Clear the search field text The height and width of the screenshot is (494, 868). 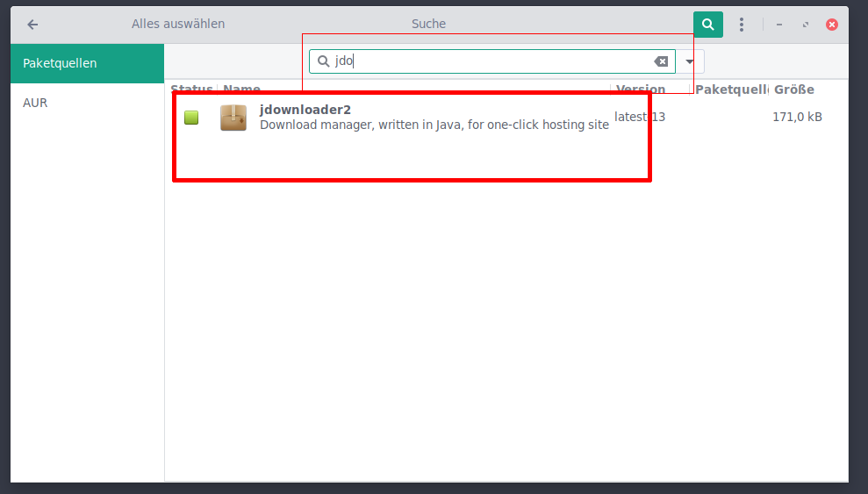tap(661, 61)
